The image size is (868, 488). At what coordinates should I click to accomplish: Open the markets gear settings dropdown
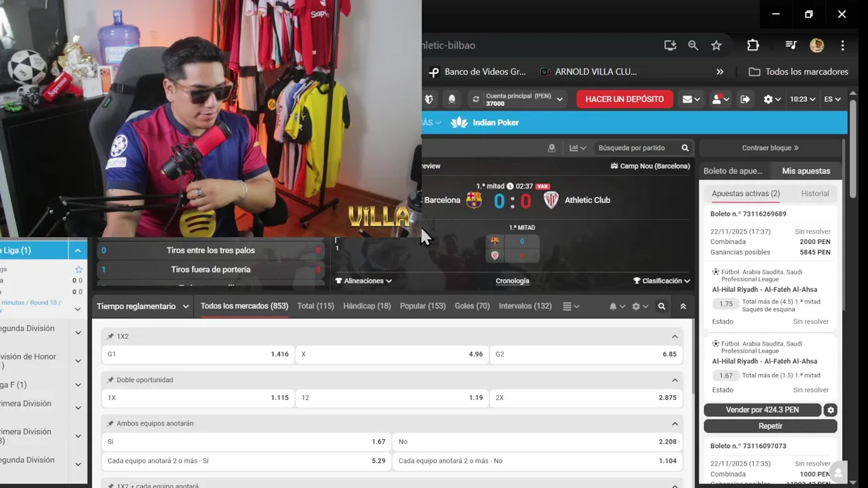pos(639,306)
